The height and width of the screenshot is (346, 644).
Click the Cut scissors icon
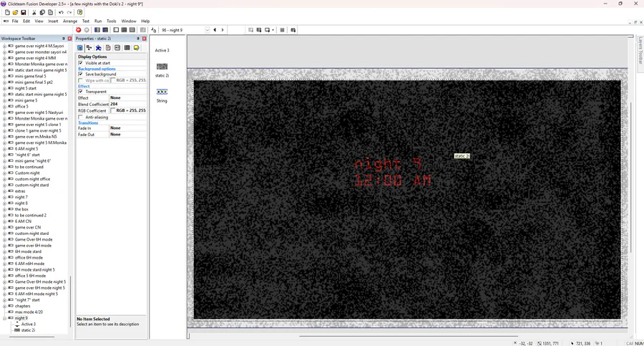[34, 12]
